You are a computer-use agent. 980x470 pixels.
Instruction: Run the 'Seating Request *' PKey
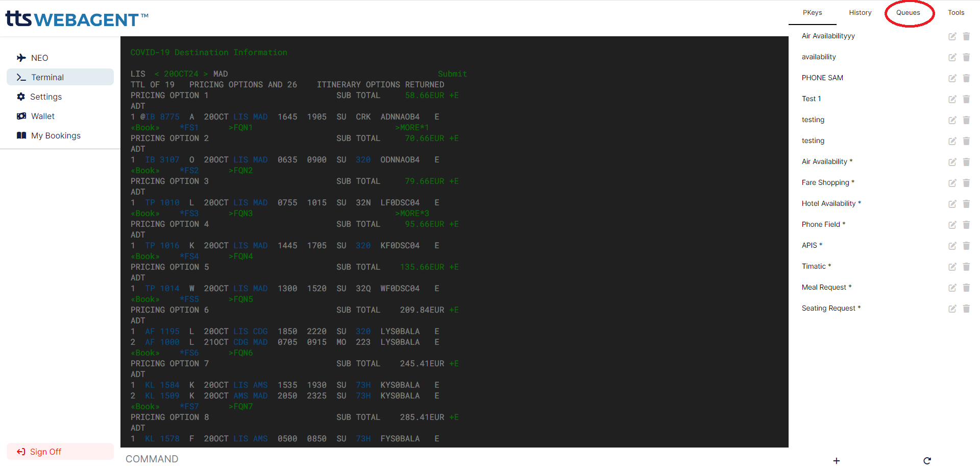pyautogui.click(x=831, y=308)
